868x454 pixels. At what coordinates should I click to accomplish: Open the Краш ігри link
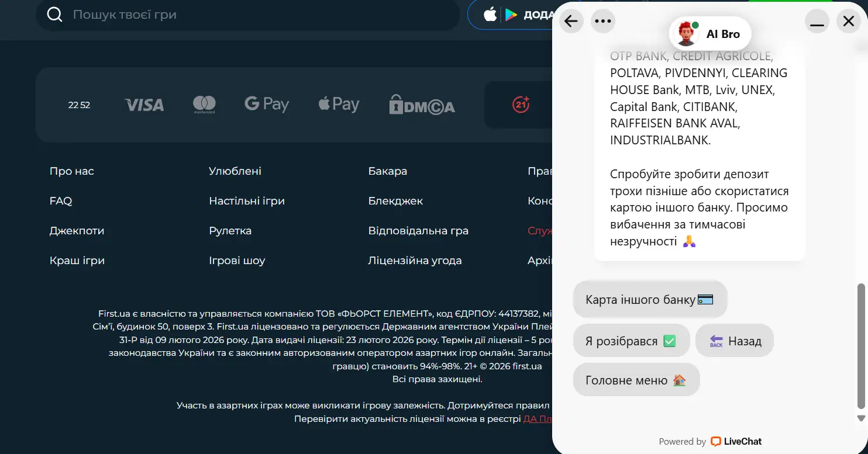[x=77, y=261]
